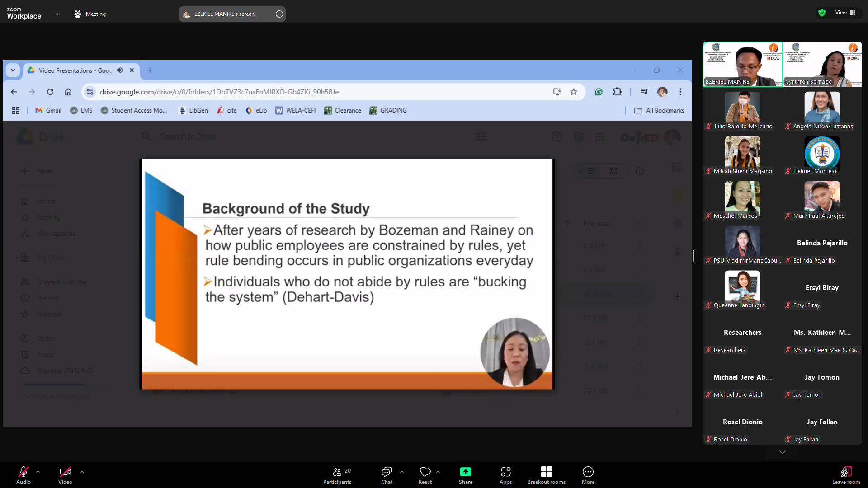Expand the audio settings caret
Image resolution: width=868 pixels, height=488 pixels.
click(38, 472)
